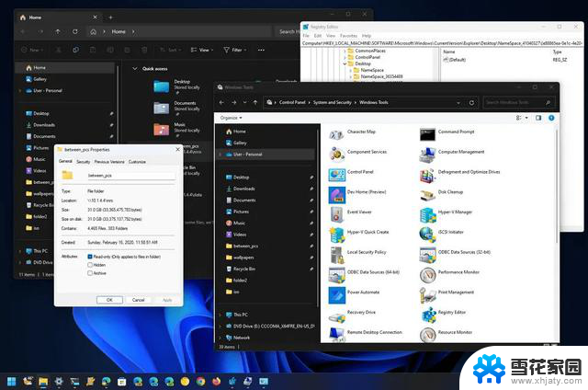Toggle Read-only attribute checkbox

coord(90,257)
